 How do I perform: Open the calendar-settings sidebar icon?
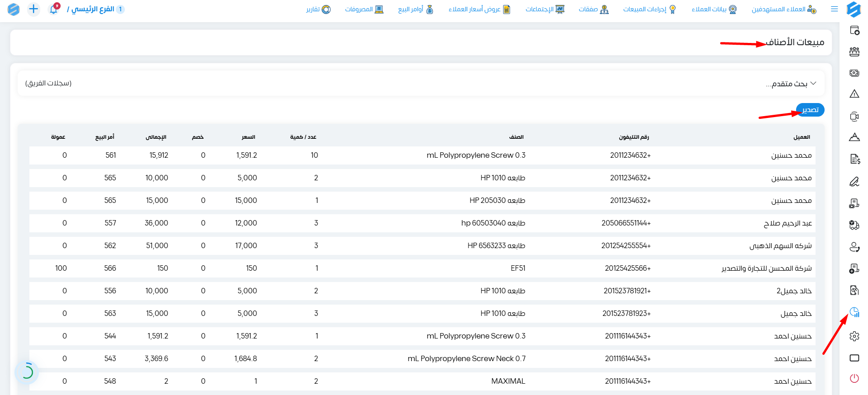pos(854,30)
